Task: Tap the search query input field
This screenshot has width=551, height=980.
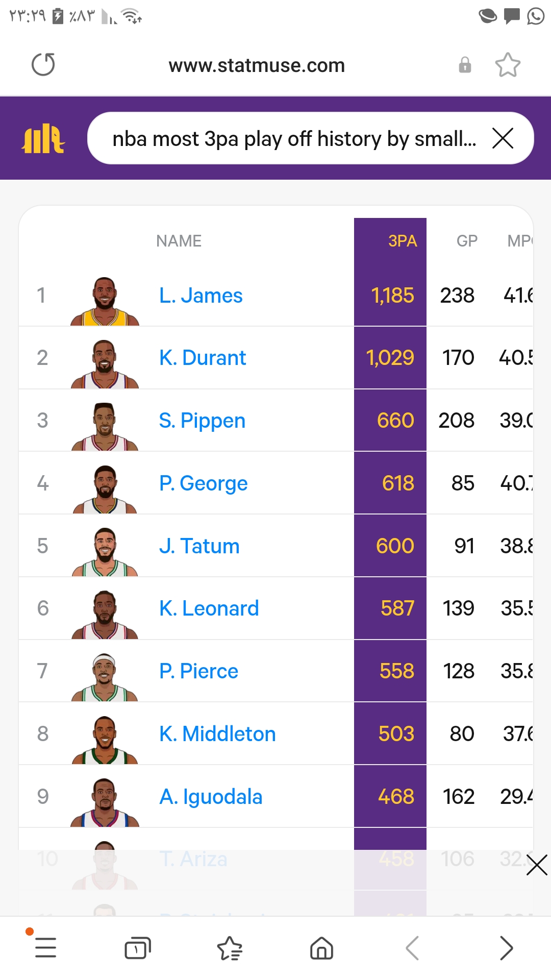Action: click(293, 138)
